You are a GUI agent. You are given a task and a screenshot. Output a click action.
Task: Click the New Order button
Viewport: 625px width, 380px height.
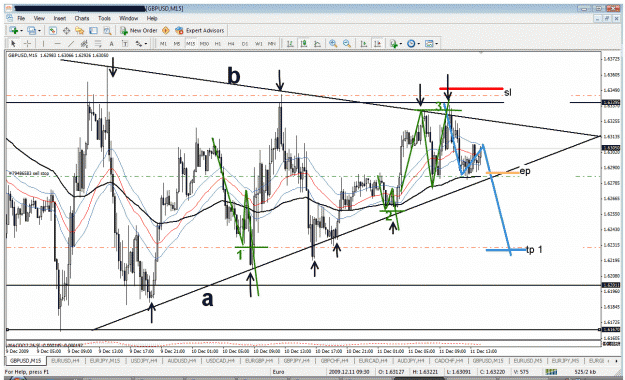139,30
